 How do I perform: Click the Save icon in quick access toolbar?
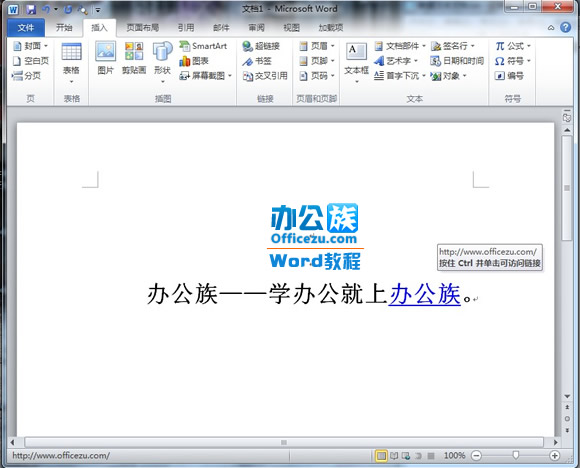point(31,10)
